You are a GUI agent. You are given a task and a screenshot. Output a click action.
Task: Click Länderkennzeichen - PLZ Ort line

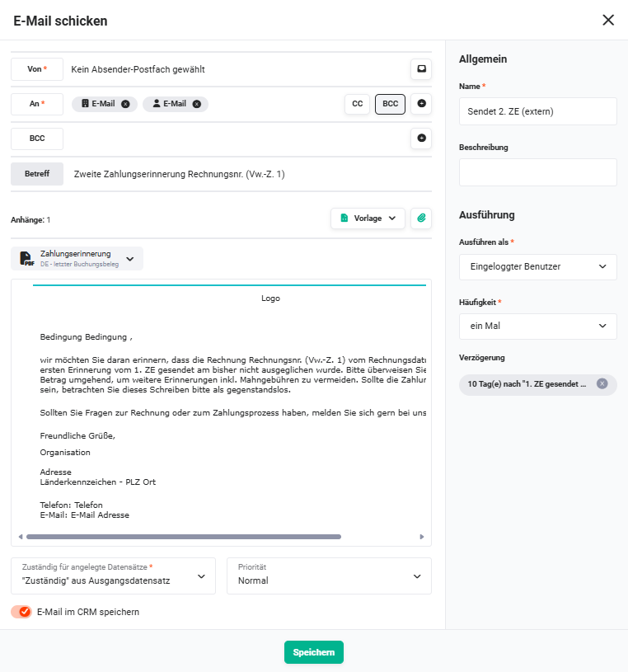coord(98,482)
